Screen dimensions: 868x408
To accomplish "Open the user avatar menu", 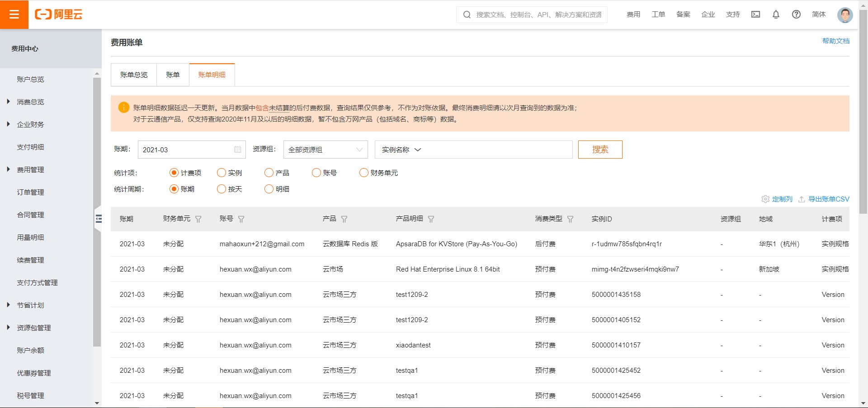I will pos(844,14).
